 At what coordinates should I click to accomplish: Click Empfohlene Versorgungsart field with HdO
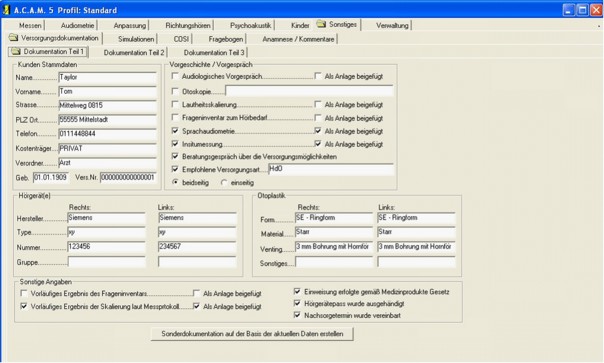tap(331, 169)
